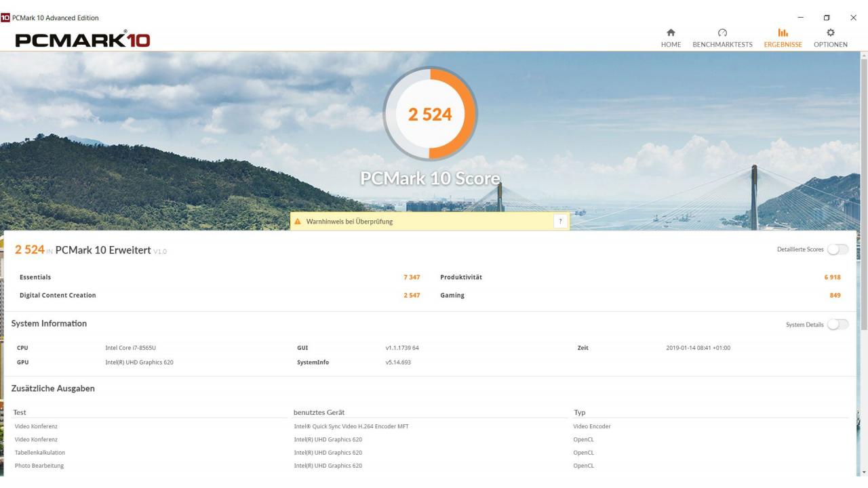Select the Produktivität score 6 918
The height and width of the screenshot is (488, 868).
click(832, 277)
